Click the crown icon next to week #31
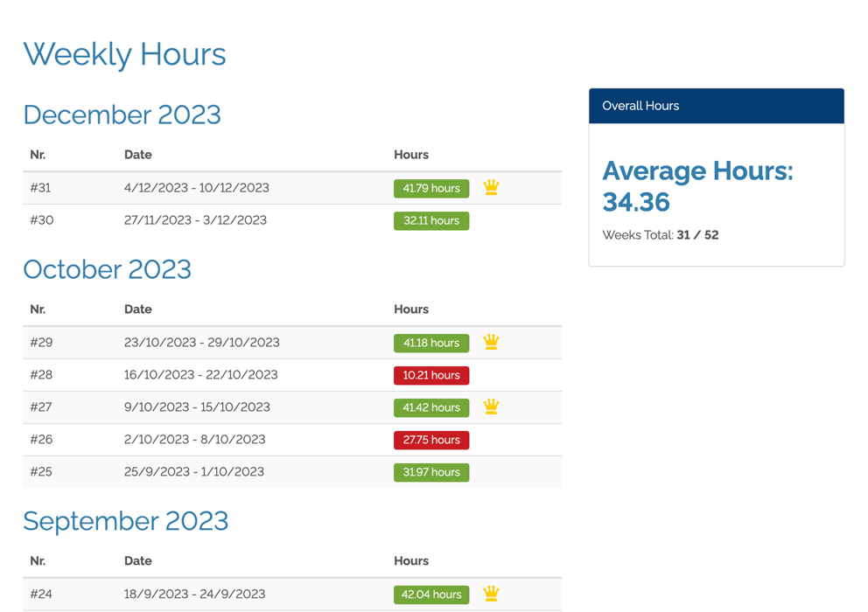The image size is (868, 612). point(491,187)
